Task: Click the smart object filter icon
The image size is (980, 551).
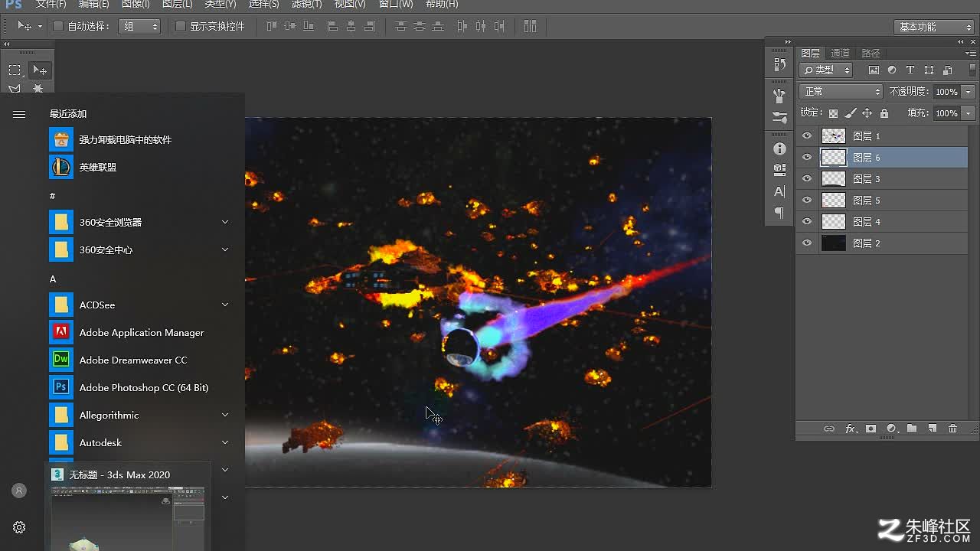Action: (x=947, y=70)
